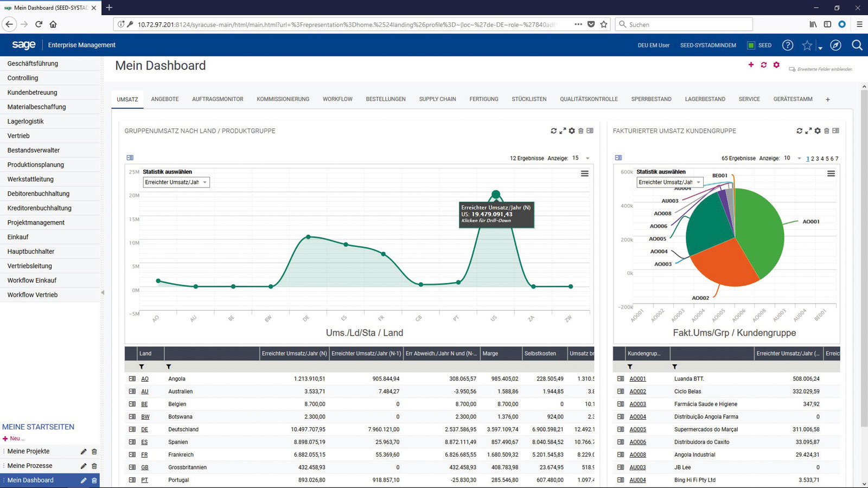
Task: Toggle card view icon above Land chart
Action: [130, 158]
